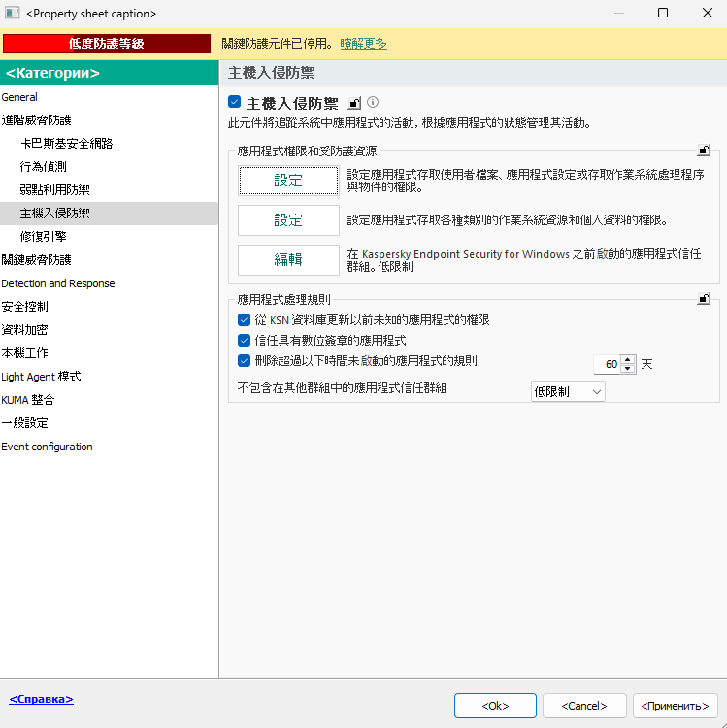Toggle 信任具有數位簽章的應用程式 checkbox

coord(244,341)
